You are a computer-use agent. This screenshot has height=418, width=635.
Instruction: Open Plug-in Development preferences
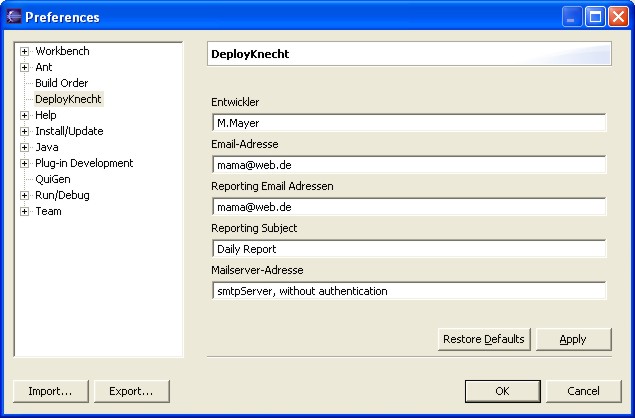[84, 163]
